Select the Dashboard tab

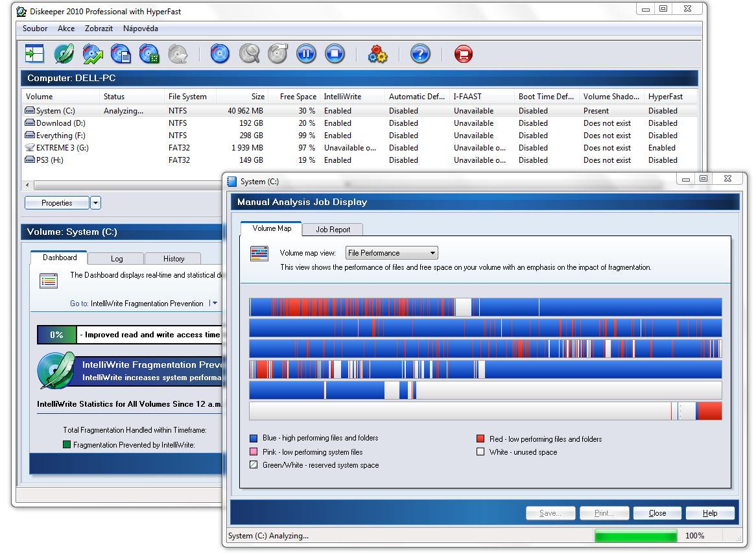pyautogui.click(x=59, y=258)
